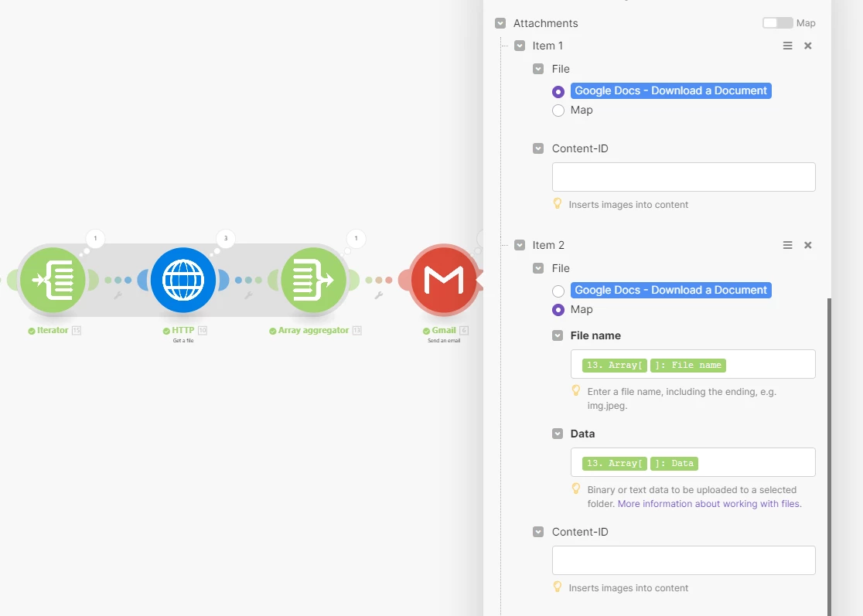Click the wrench between Iterator and HTTP
Screen dimensions: 863x616
click(118, 295)
